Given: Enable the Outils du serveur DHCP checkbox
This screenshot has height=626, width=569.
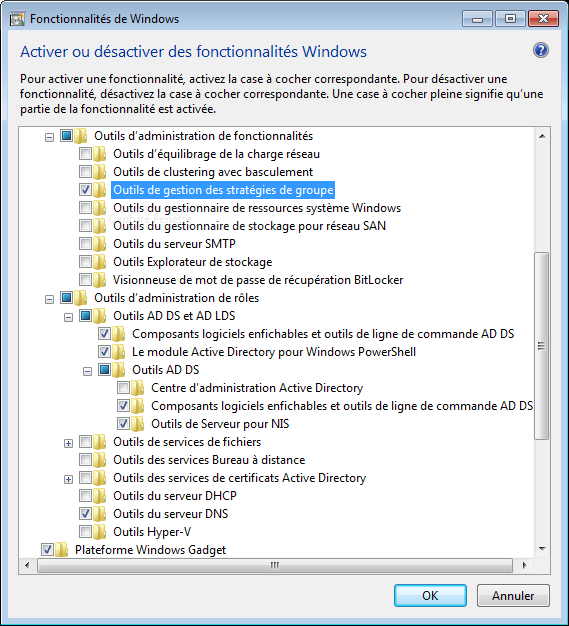Looking at the screenshot, I should [85, 495].
